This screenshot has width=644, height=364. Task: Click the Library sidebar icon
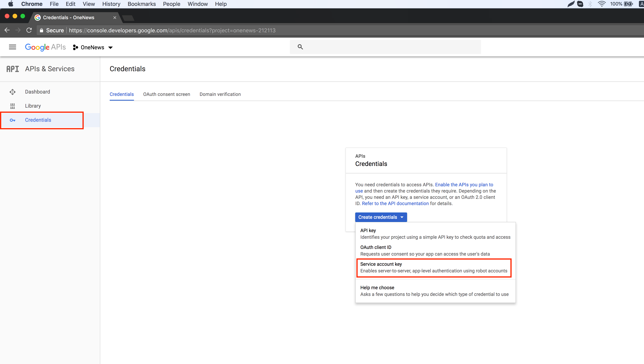point(13,106)
